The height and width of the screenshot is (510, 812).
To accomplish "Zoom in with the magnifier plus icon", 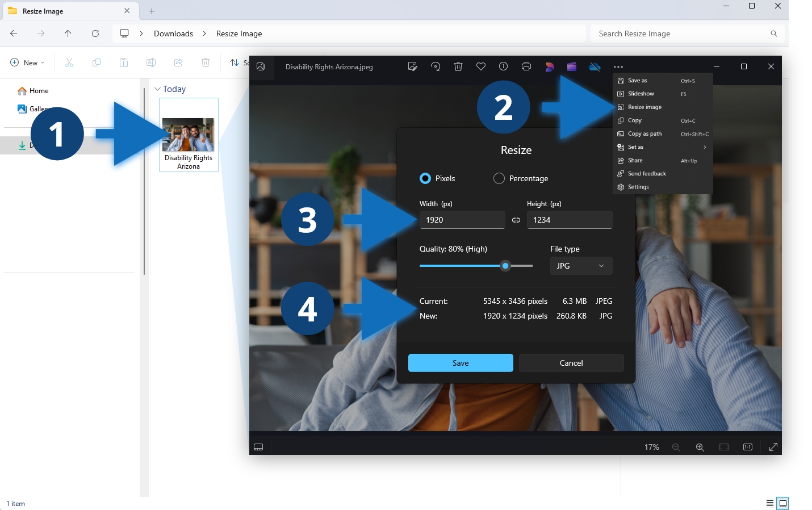I will (700, 448).
